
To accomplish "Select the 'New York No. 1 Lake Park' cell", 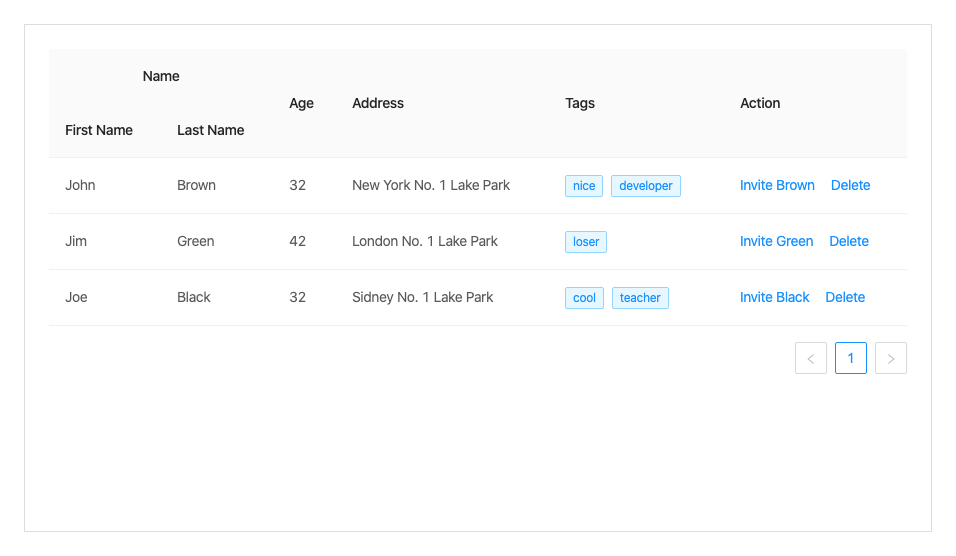I will tap(431, 185).
